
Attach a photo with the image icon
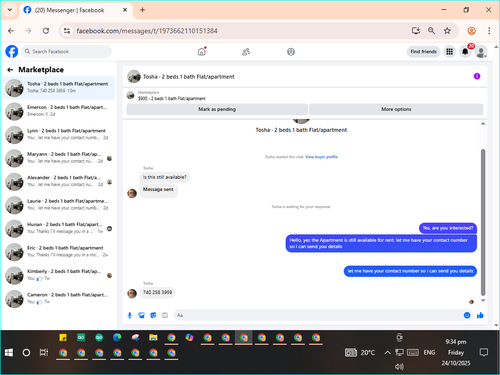pyautogui.click(x=141, y=315)
